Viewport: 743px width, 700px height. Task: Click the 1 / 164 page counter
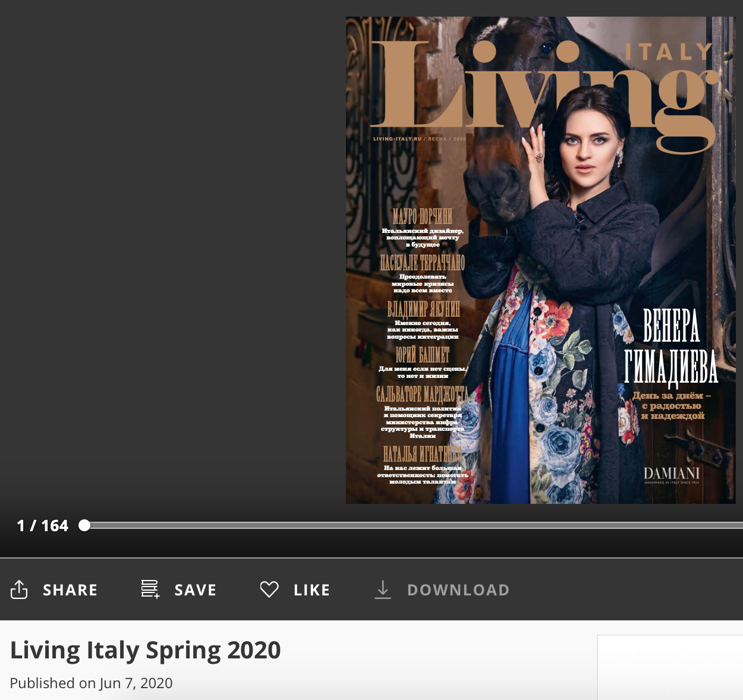43,526
